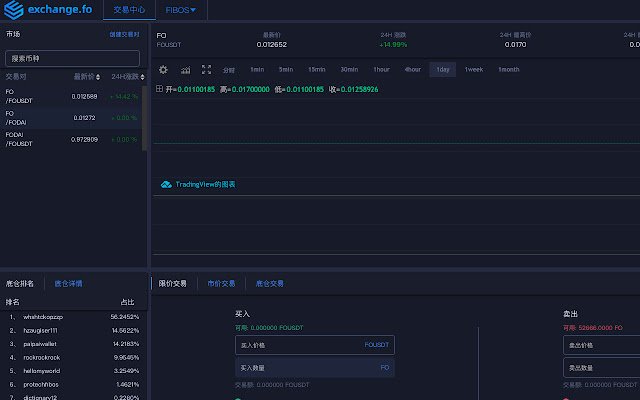Switch to the 交易中心 tab
This screenshot has height=400, width=640.
tap(129, 9)
